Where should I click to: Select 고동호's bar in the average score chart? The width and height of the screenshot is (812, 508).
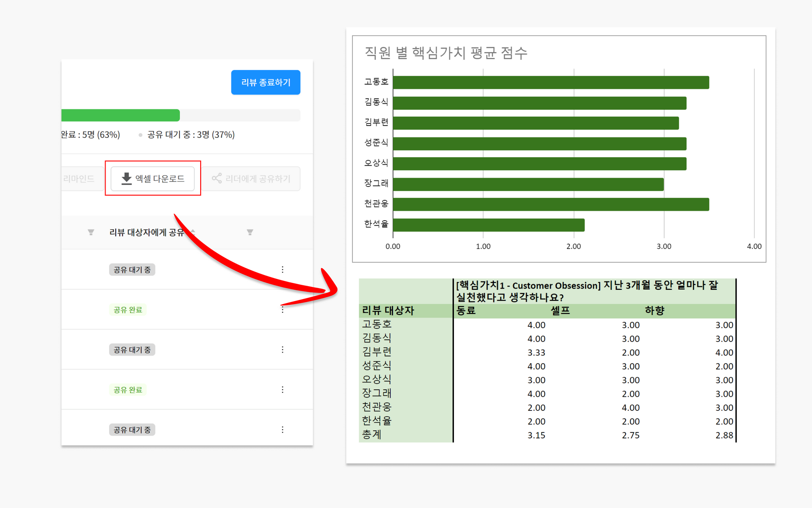548,82
